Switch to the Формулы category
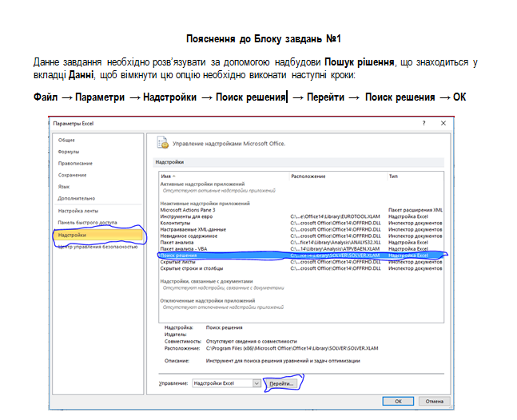This screenshot has width=517, height=420. click(x=69, y=151)
